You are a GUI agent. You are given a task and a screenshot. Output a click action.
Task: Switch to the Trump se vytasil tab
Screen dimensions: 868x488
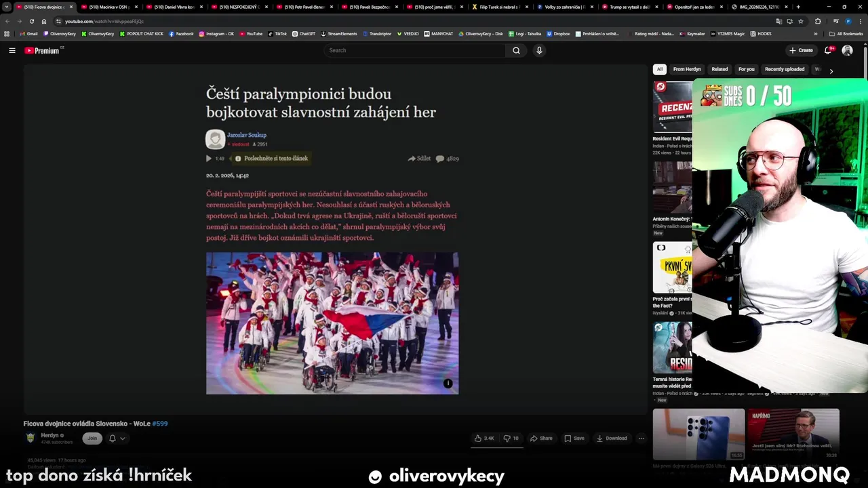(x=629, y=7)
